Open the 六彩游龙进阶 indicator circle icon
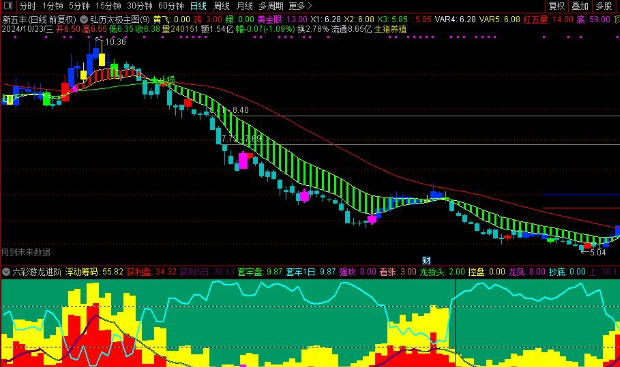 6,272
